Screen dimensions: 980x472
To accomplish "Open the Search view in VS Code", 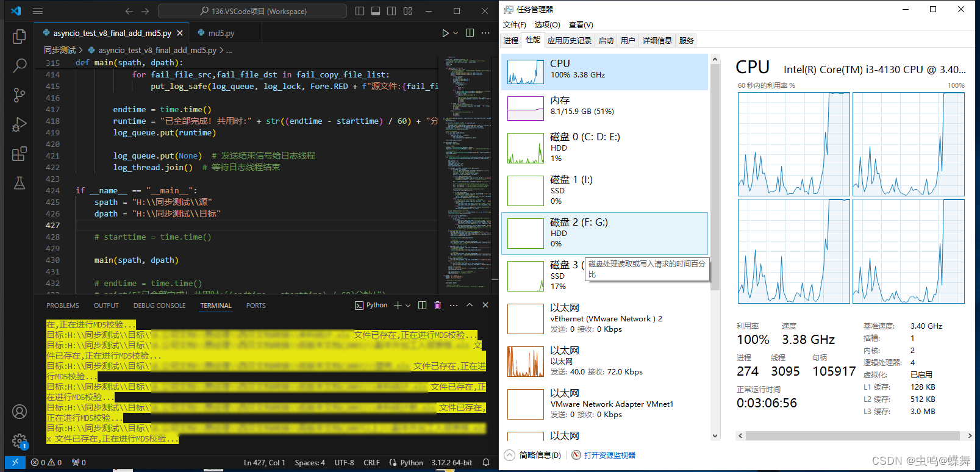I will point(20,65).
